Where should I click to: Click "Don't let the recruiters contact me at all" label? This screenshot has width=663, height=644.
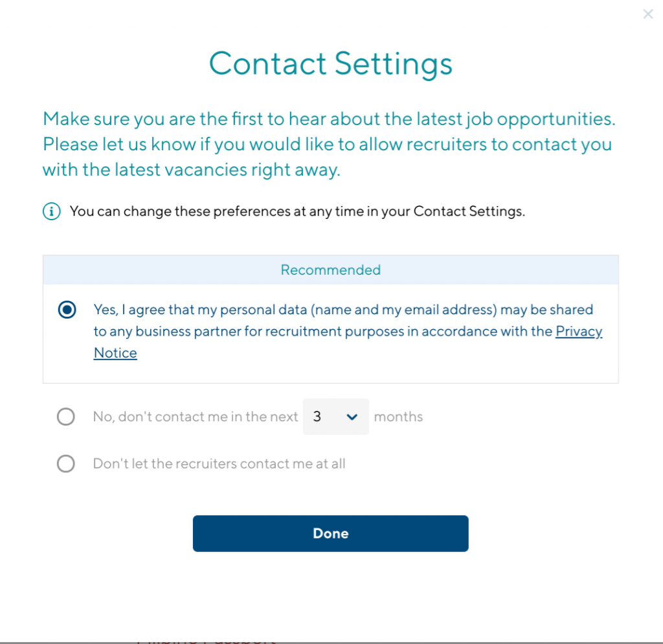click(219, 464)
